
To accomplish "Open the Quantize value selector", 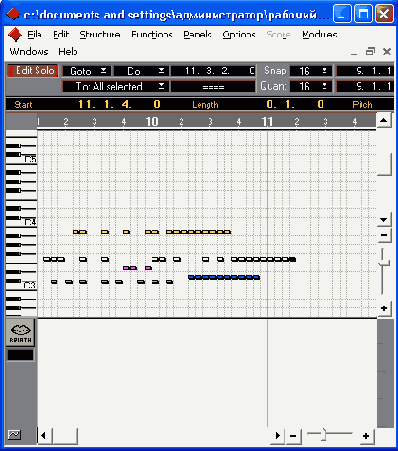I will (311, 86).
